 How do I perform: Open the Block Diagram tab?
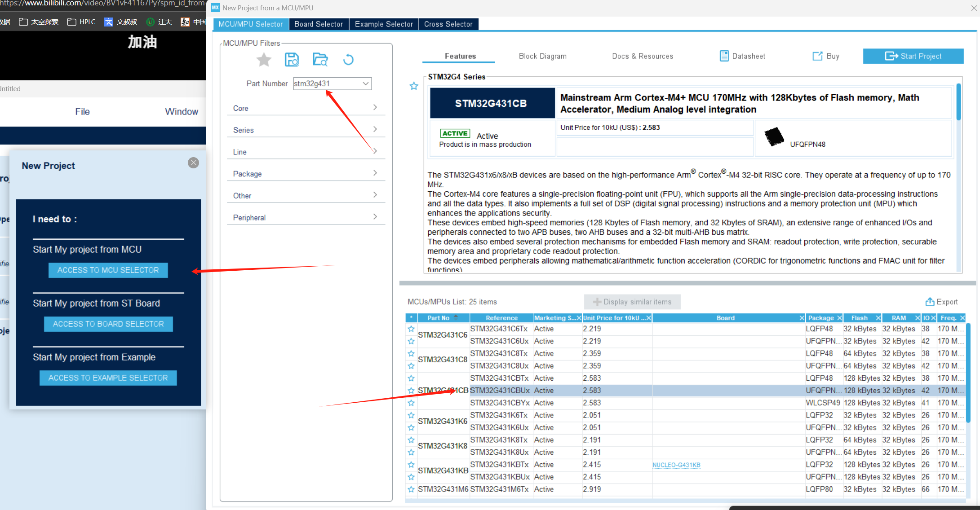tap(542, 56)
